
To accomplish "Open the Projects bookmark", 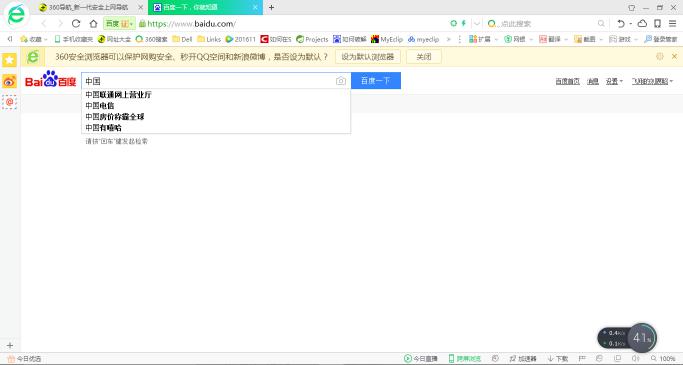I will tap(312, 39).
